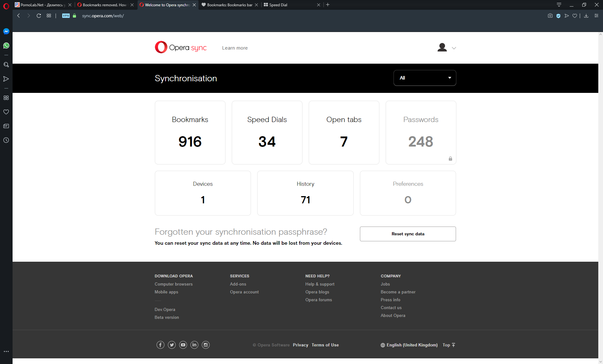Open Help & support link

pyautogui.click(x=320, y=284)
